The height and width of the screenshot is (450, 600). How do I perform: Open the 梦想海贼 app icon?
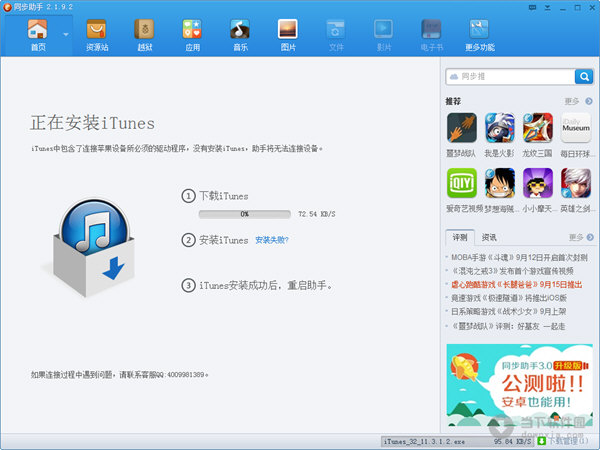coord(499,183)
